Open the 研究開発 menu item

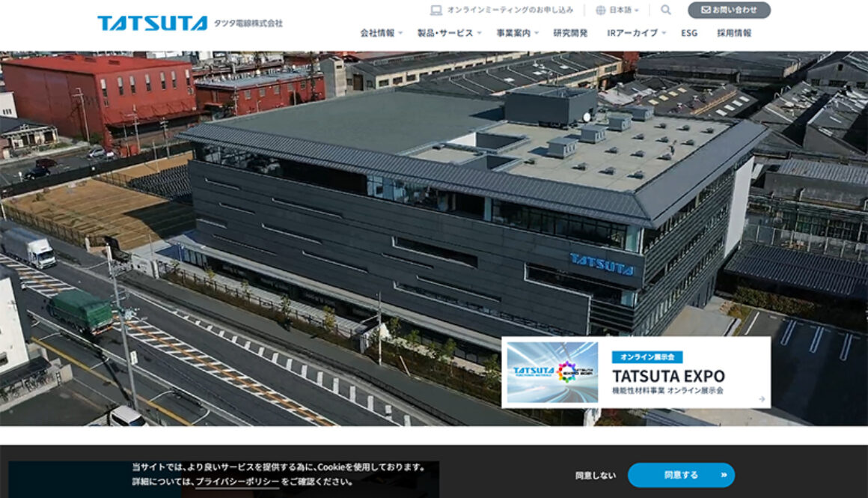570,33
